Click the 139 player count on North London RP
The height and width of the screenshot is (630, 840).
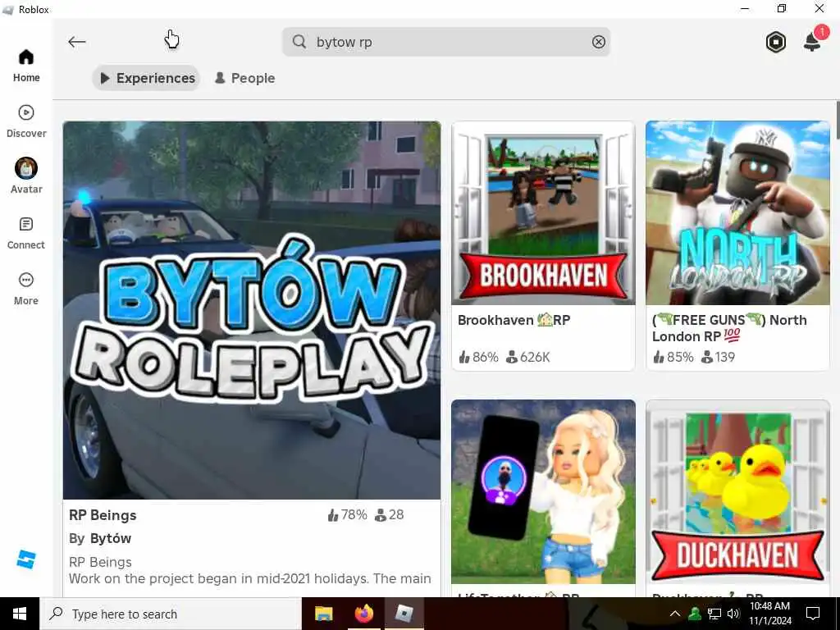click(x=719, y=357)
